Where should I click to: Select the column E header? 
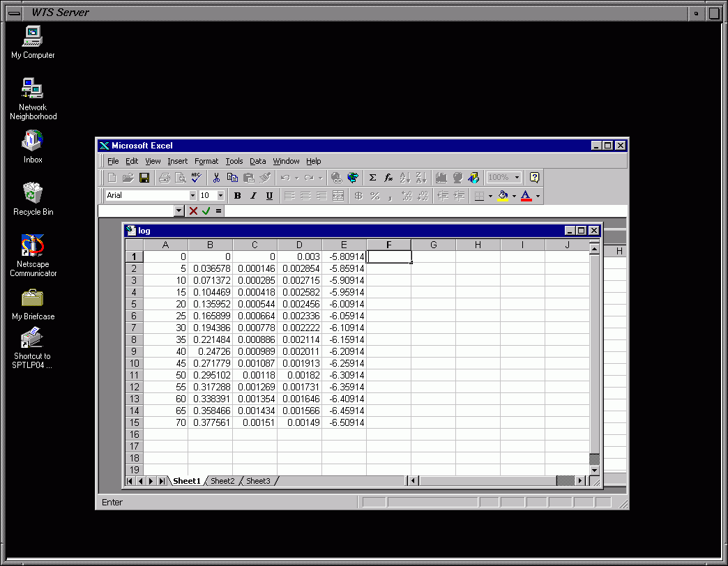(344, 245)
